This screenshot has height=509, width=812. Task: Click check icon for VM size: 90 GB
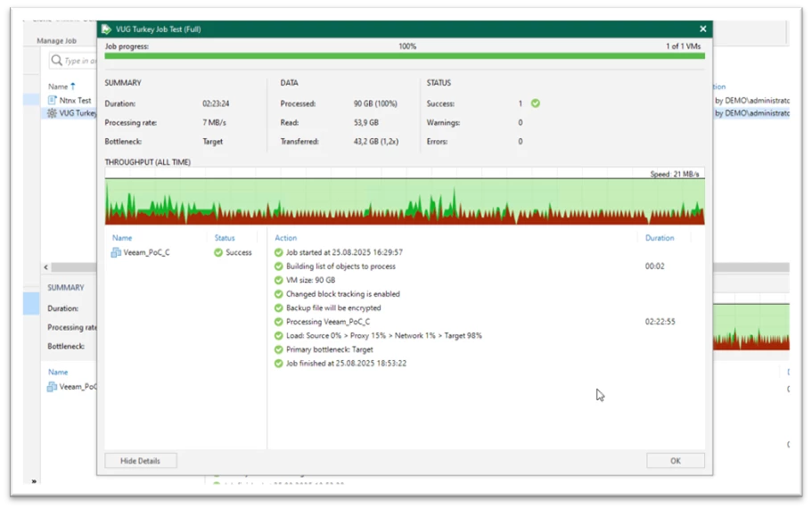279,280
